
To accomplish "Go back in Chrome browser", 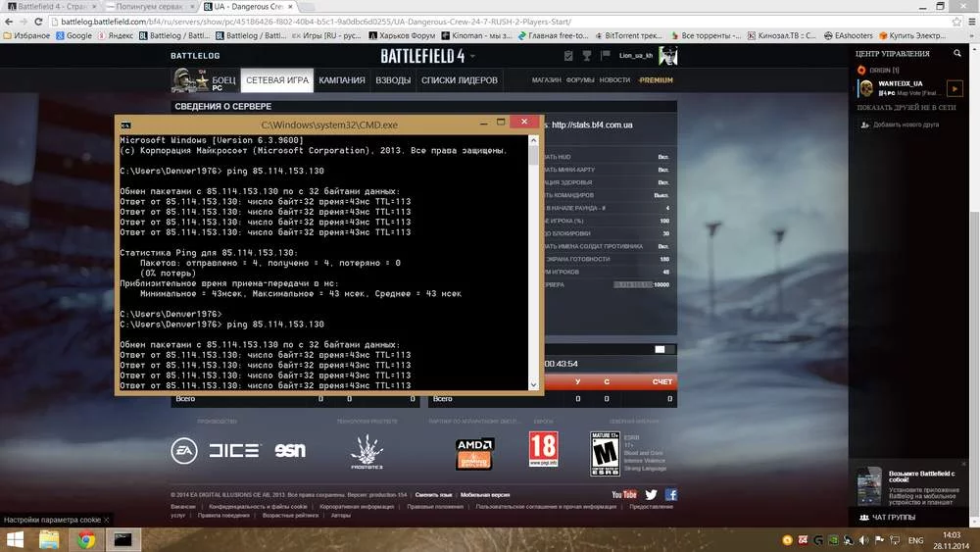I will click(x=9, y=22).
